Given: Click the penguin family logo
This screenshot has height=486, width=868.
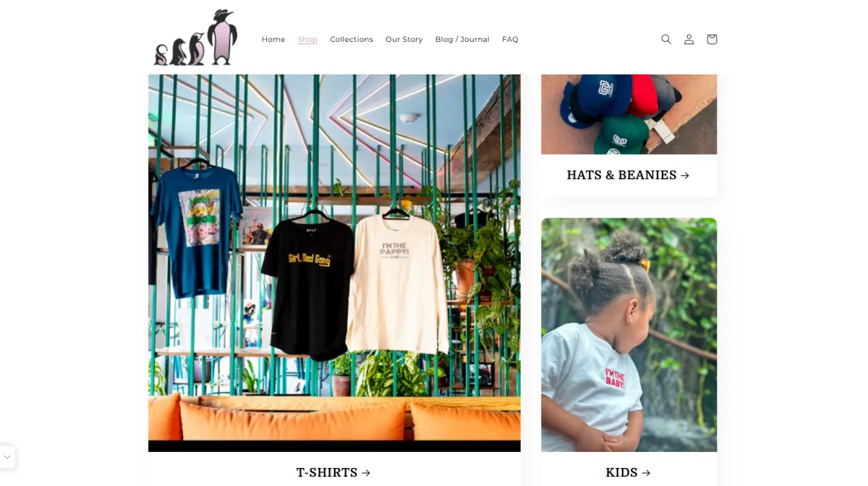Looking at the screenshot, I should pyautogui.click(x=195, y=38).
